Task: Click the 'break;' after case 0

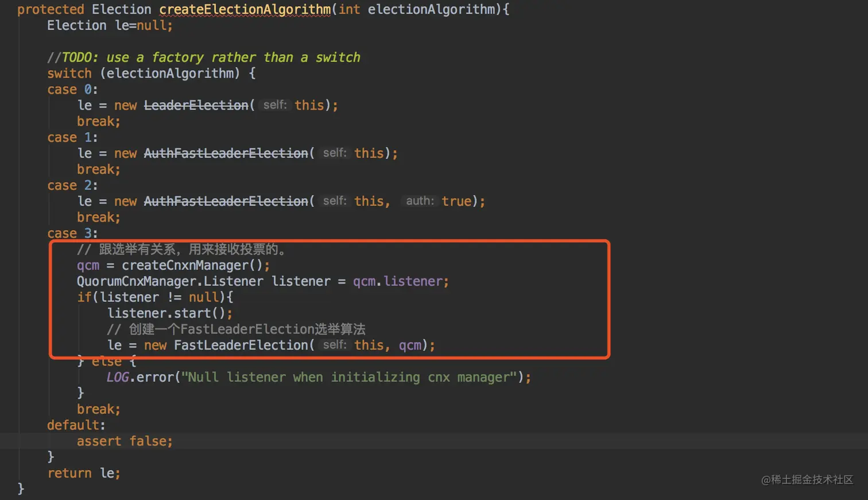Action: [x=99, y=122]
